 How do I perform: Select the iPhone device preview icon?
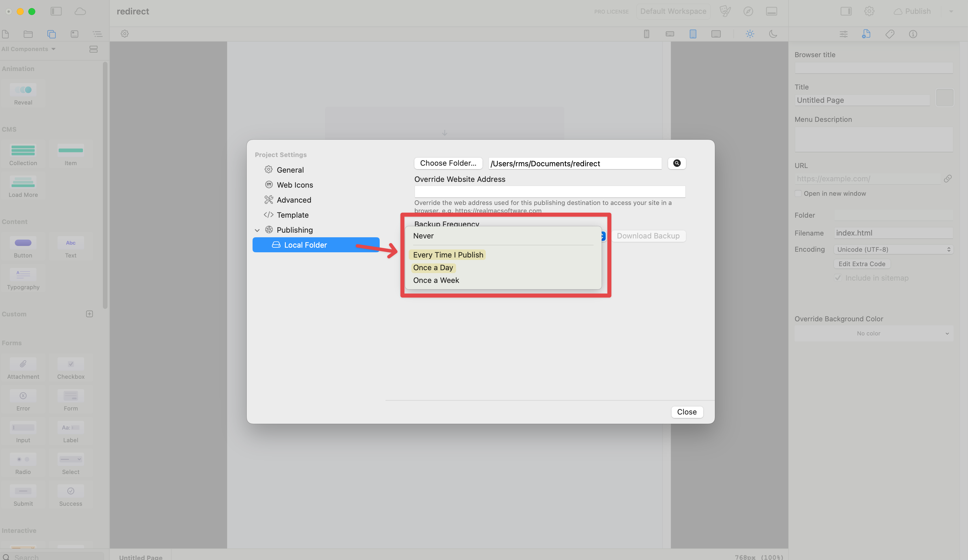(646, 34)
